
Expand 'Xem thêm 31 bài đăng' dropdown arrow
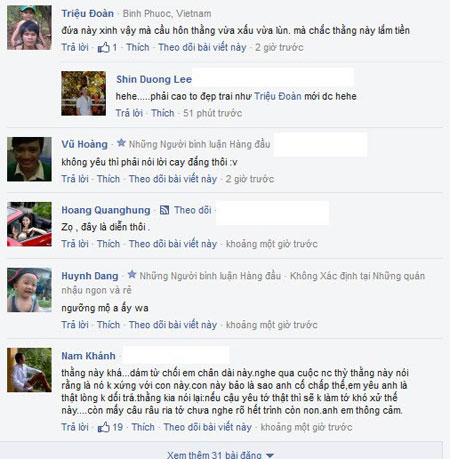(270, 455)
